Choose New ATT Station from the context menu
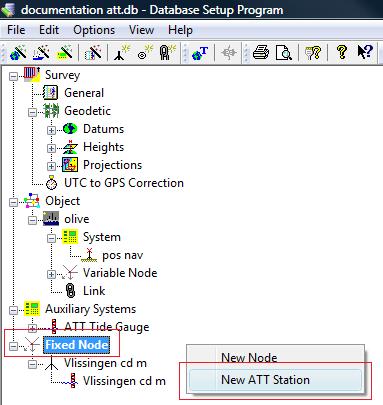The width and height of the screenshot is (383, 405). coord(275,380)
